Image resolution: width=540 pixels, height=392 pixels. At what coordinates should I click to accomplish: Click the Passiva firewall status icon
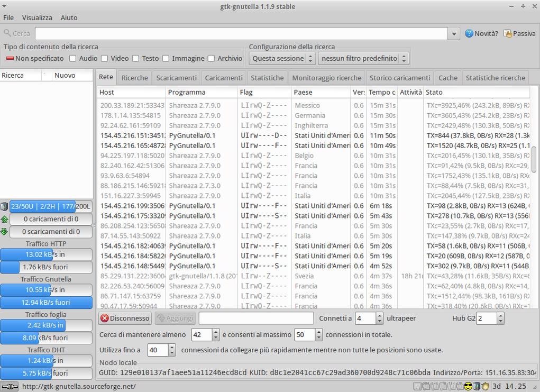tap(508, 33)
